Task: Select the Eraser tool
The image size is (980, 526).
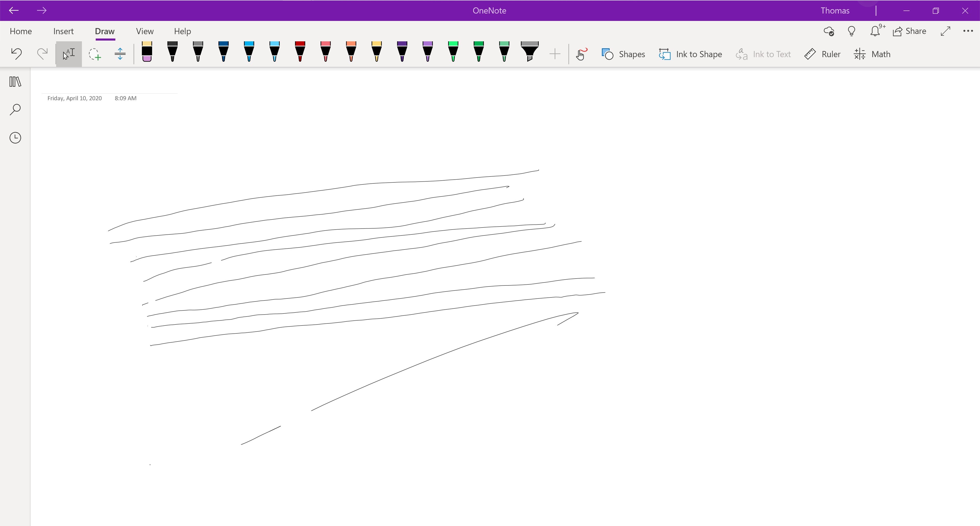Action: pyautogui.click(x=147, y=52)
